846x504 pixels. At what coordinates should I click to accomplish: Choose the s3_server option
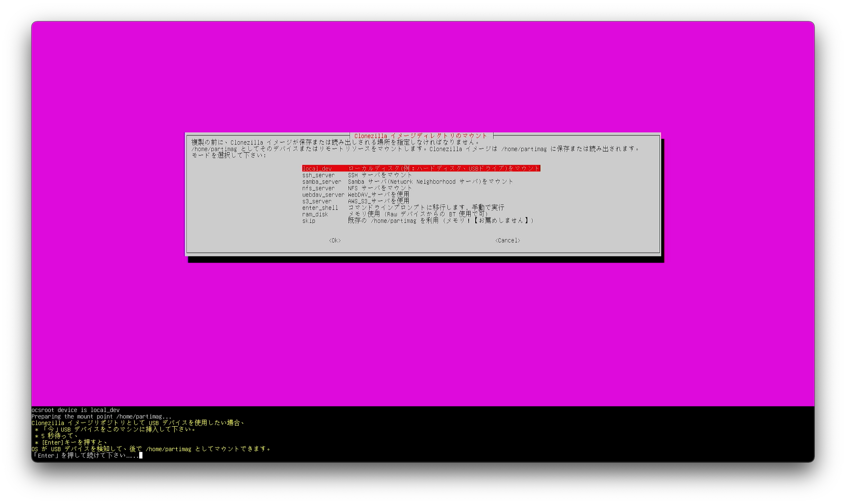[x=317, y=201]
